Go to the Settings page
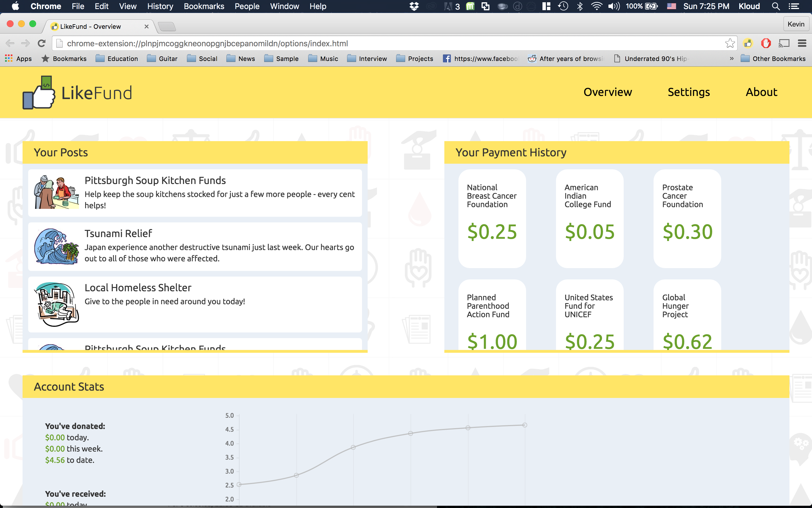 click(689, 92)
